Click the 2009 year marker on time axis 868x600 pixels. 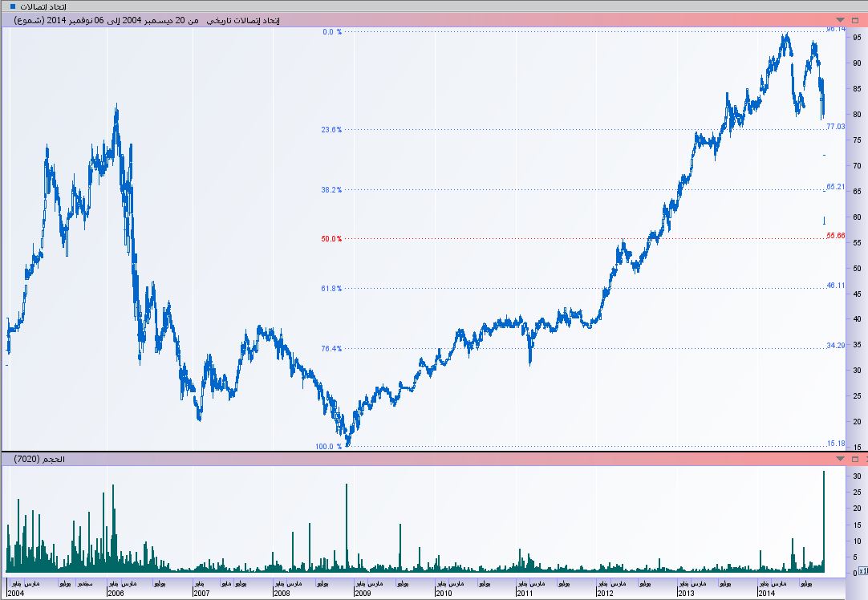[x=363, y=592]
